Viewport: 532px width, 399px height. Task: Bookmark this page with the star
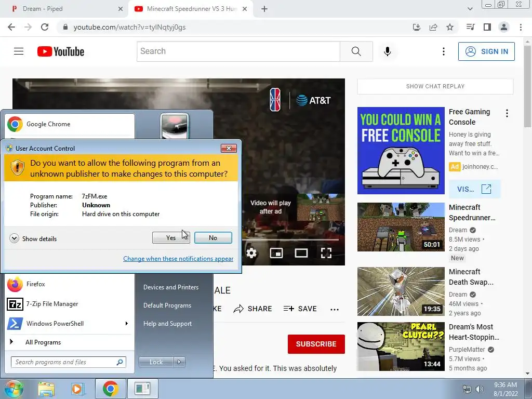[450, 27]
